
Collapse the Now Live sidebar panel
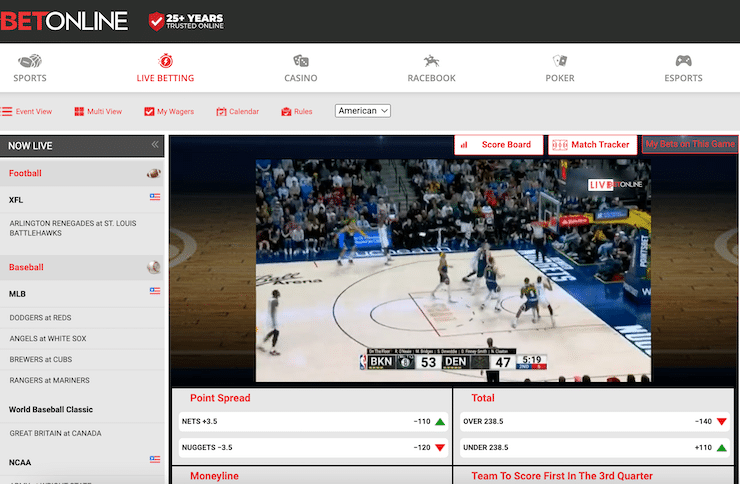[x=155, y=144]
